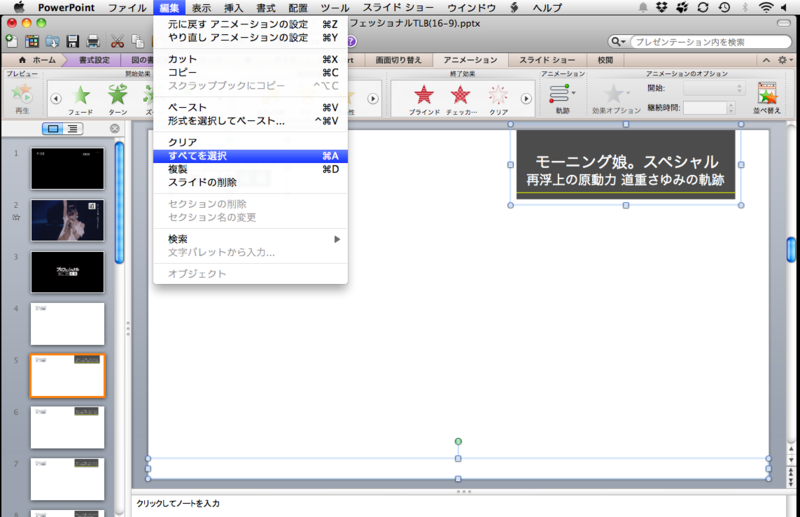
Task: Select slide 2 thumbnail with performer photo
Action: click(x=67, y=220)
